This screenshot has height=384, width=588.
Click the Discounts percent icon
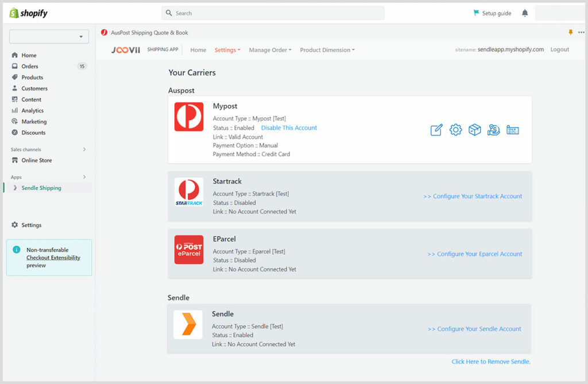point(14,133)
